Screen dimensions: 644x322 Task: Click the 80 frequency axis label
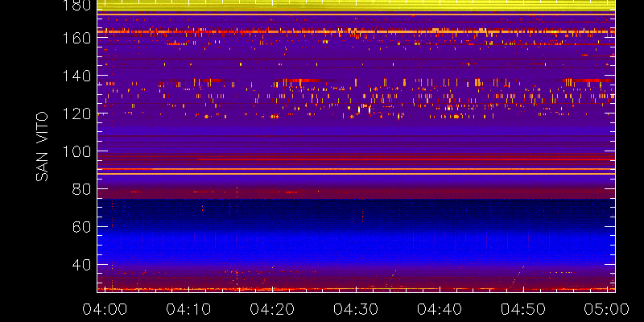[82, 189]
